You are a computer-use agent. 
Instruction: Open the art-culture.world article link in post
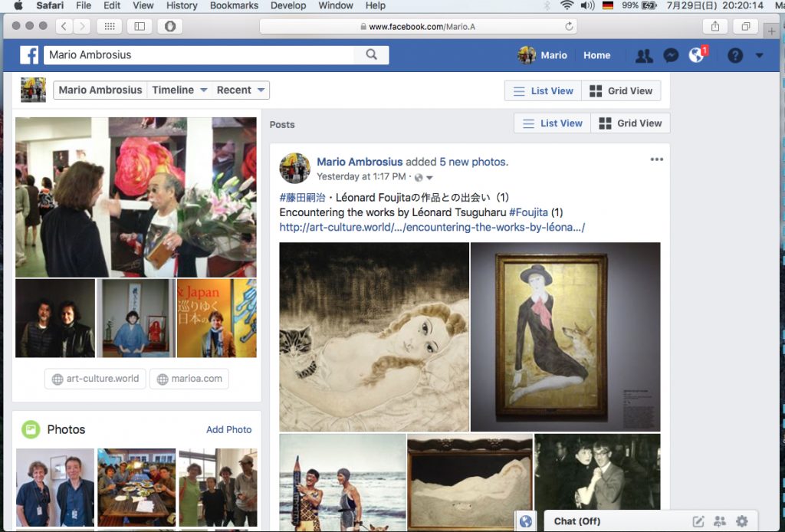[432, 227]
